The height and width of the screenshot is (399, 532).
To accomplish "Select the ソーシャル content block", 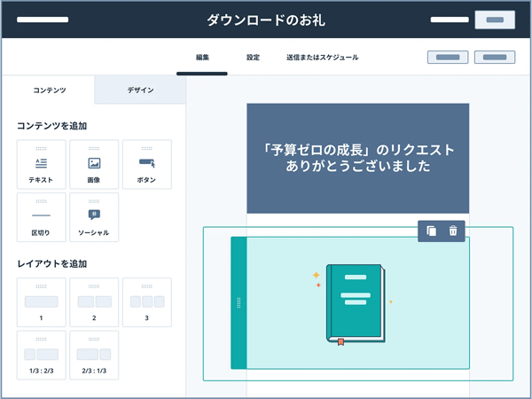I will point(94,217).
